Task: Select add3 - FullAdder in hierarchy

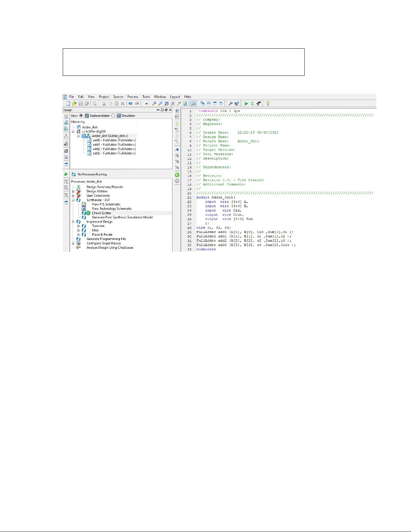Action: pyautogui.click(x=114, y=153)
